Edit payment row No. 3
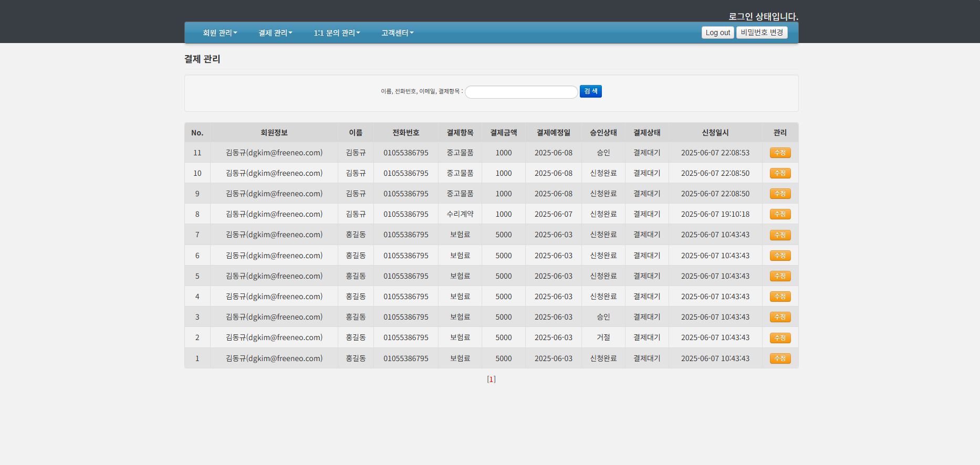Image resolution: width=980 pixels, height=465 pixels. click(x=780, y=317)
